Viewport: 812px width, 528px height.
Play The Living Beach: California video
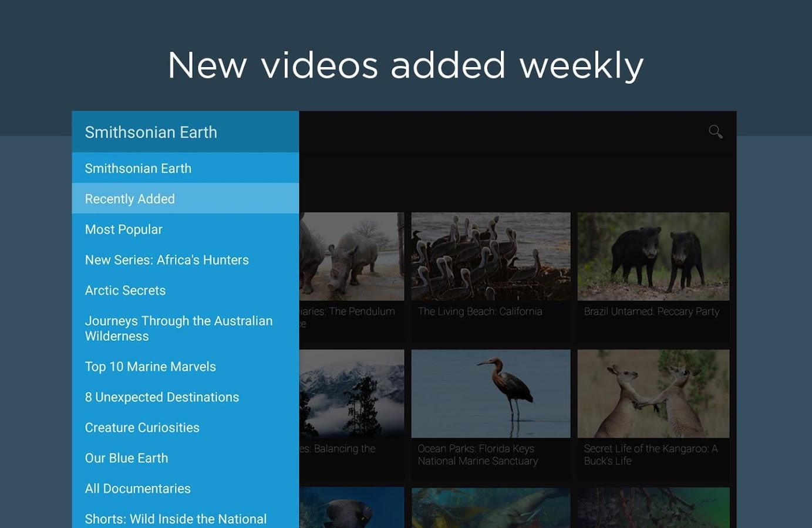tap(490, 257)
